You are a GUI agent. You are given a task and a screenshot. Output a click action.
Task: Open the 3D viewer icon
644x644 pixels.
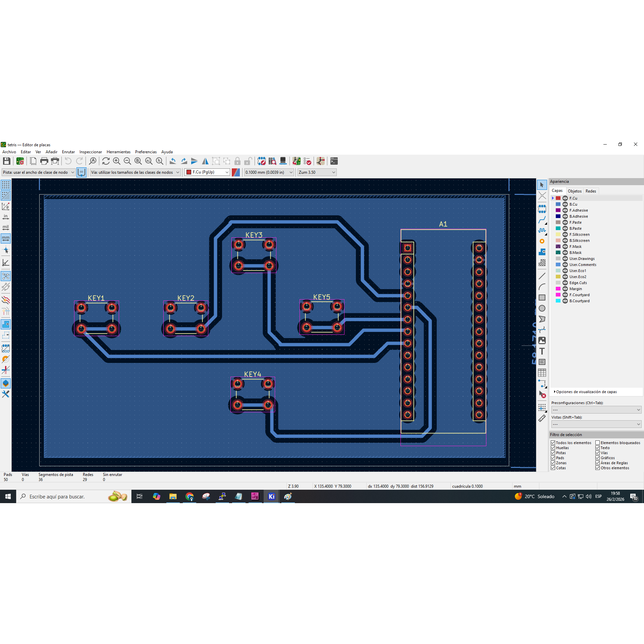click(x=283, y=161)
